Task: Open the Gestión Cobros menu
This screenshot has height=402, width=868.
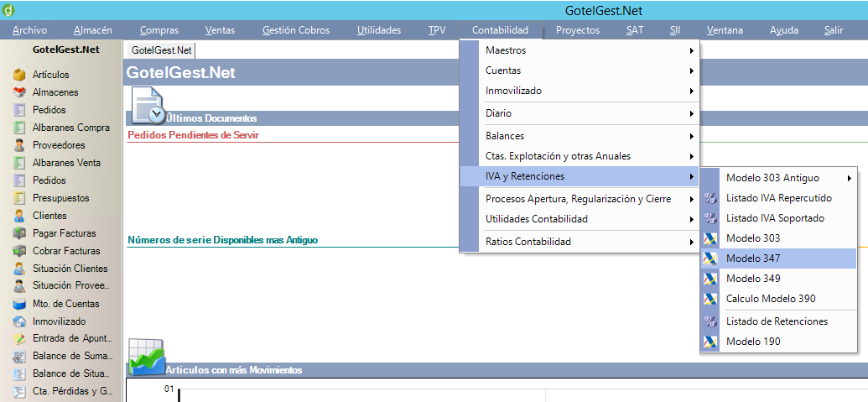Action: point(296,30)
